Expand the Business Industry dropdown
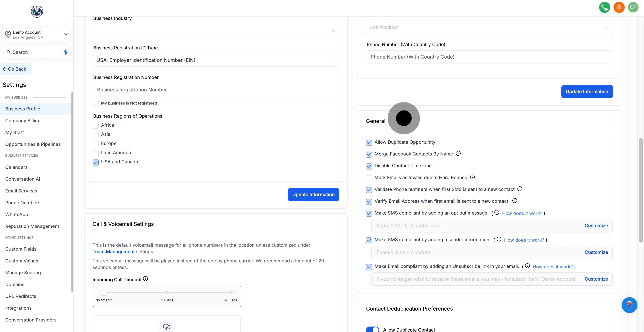644x332 pixels. (216, 31)
